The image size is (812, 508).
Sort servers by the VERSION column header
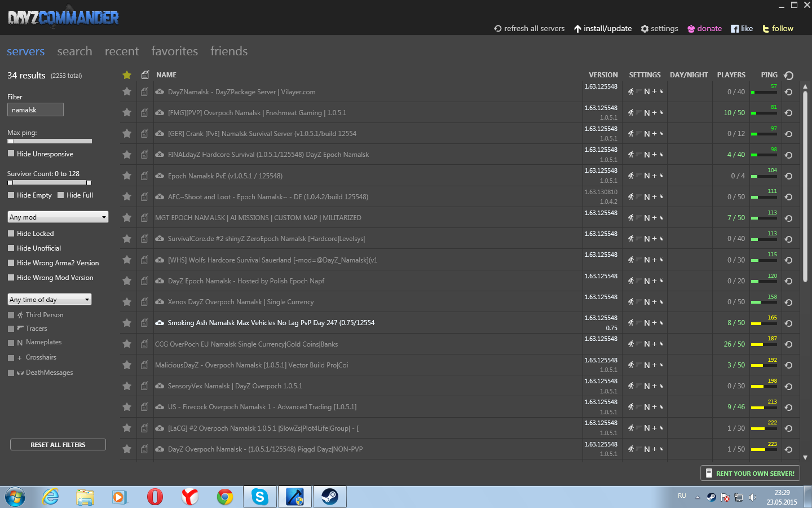click(603, 75)
